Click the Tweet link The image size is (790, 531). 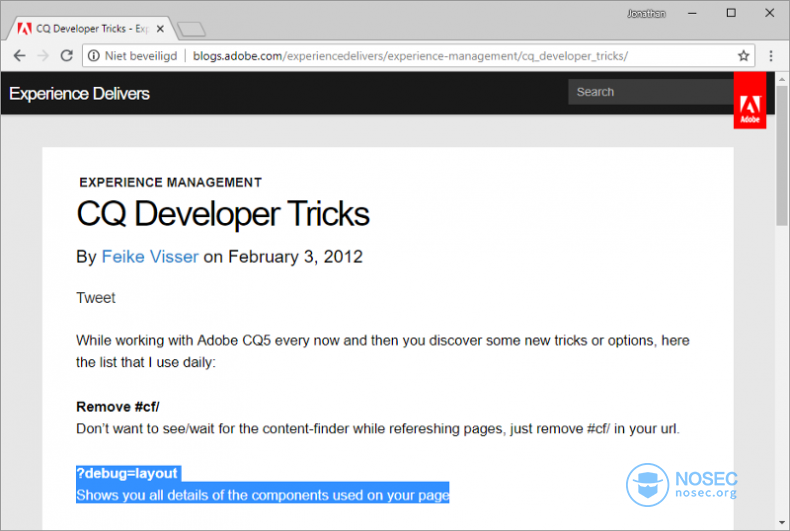(x=96, y=298)
